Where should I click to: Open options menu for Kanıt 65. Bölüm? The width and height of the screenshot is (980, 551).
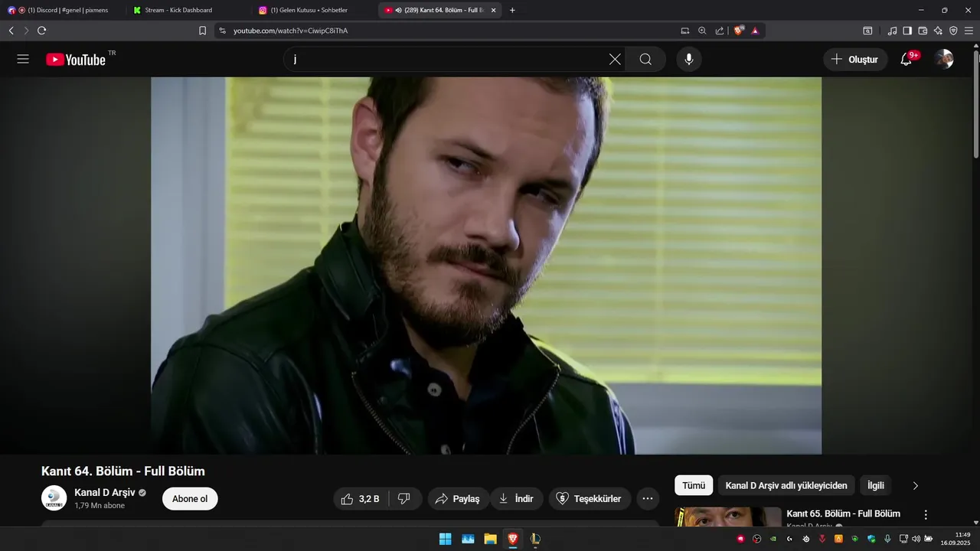click(x=926, y=515)
